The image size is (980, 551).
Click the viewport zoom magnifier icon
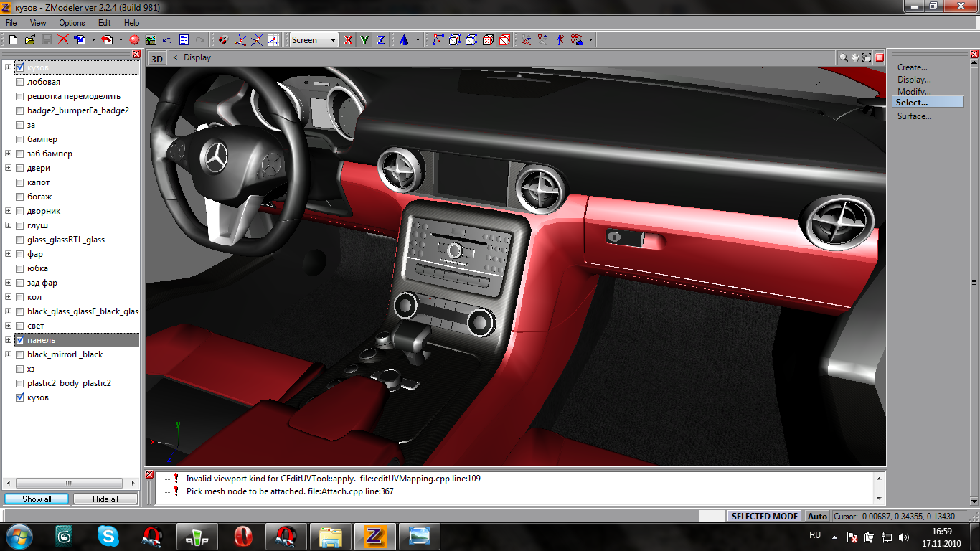tap(844, 57)
